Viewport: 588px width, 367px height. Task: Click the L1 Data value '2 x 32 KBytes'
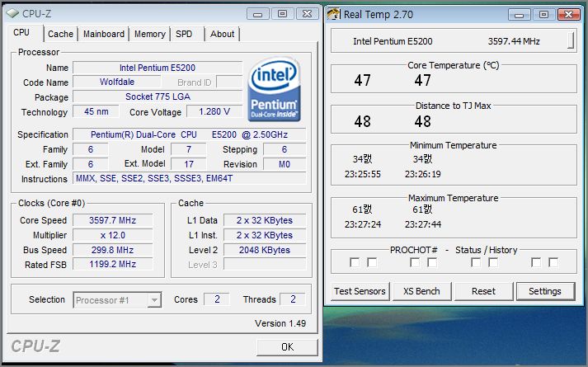point(265,220)
